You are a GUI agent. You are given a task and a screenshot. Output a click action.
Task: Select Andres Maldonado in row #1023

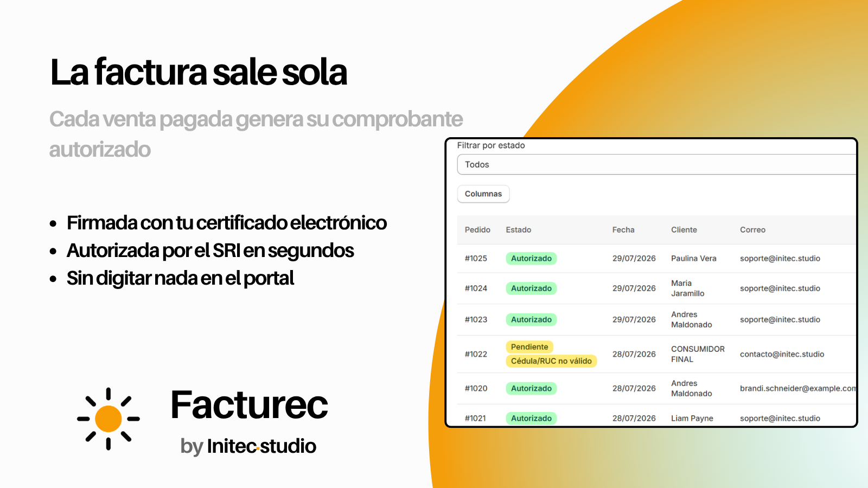692,320
